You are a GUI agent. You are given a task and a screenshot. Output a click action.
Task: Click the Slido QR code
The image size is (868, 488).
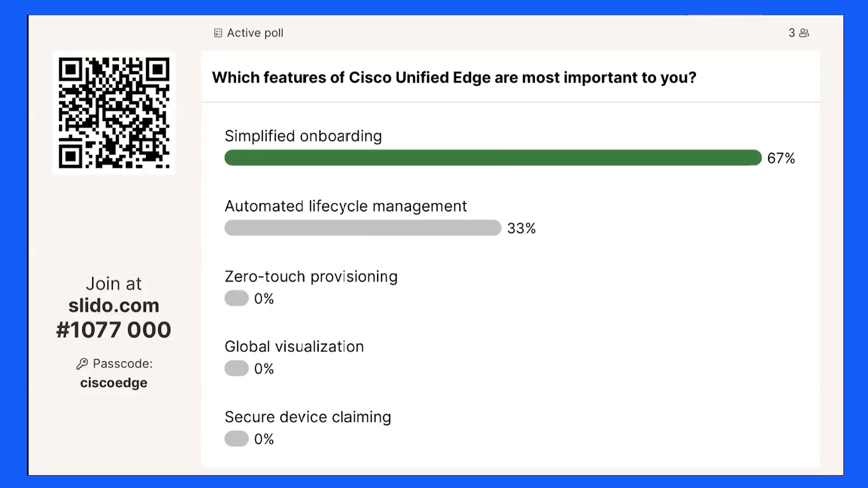click(x=114, y=113)
